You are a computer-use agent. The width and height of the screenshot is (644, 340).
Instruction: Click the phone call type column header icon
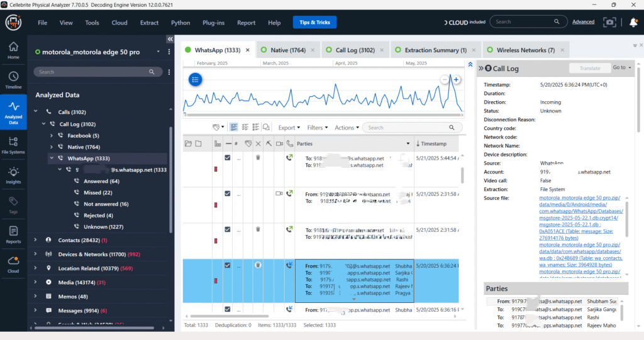290,144
